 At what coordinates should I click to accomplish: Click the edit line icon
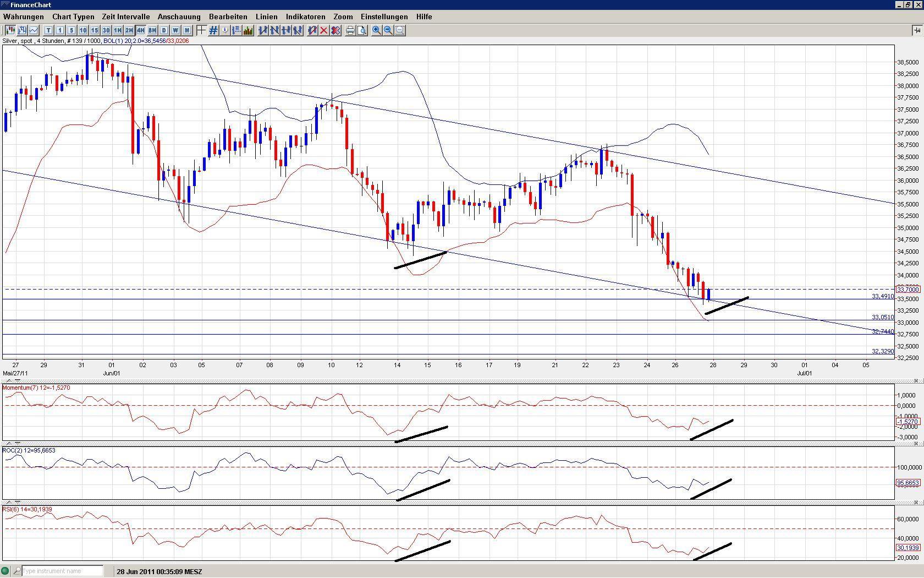[x=312, y=30]
